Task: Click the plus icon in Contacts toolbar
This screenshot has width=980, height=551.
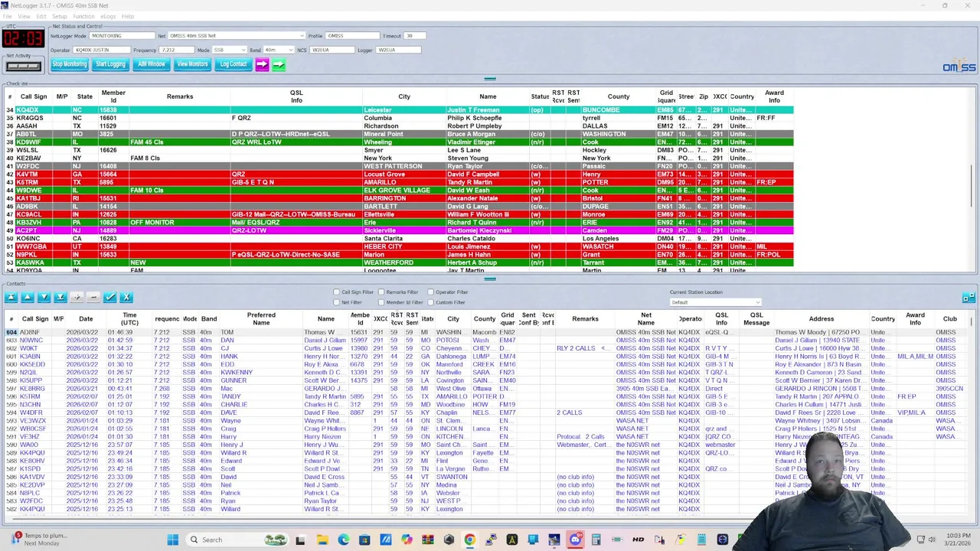Action: (77, 297)
